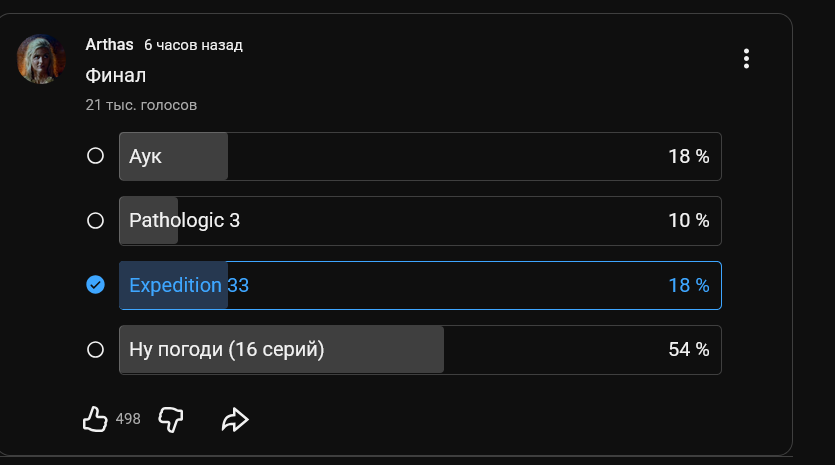Viewport: 835px width, 465px height.
Task: Open the Arthas channel name link
Action: (109, 45)
